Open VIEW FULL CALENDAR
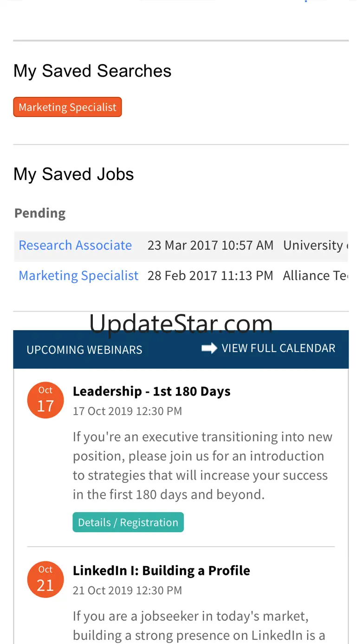Screen dimensions: 362x644 (278, 348)
